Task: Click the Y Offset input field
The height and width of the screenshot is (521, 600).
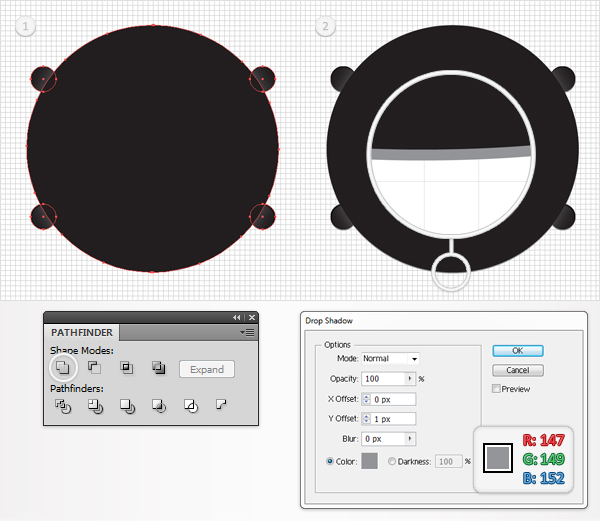Action: 393,419
